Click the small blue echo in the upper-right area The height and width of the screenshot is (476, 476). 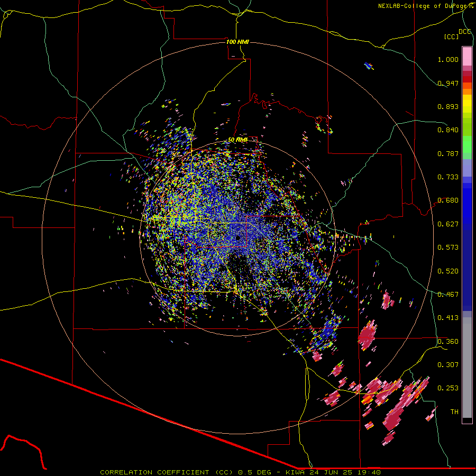point(369,65)
